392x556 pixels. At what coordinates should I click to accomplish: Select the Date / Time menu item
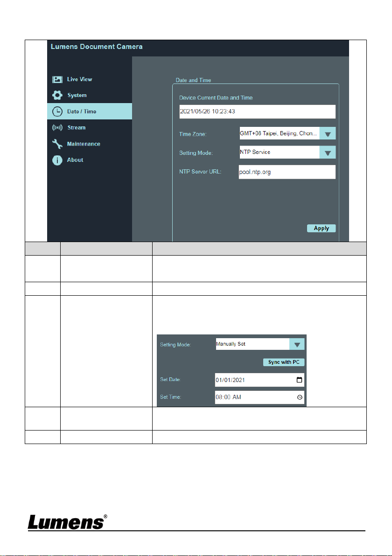coord(90,111)
